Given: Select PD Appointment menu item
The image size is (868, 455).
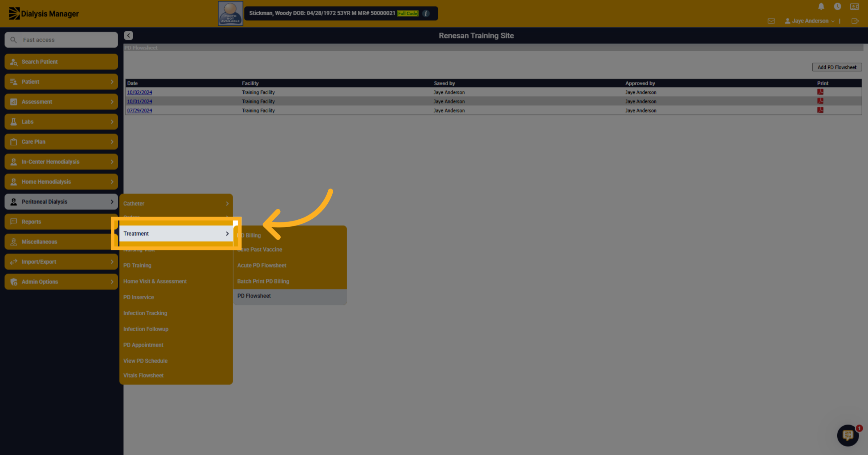Looking at the screenshot, I should (176, 345).
